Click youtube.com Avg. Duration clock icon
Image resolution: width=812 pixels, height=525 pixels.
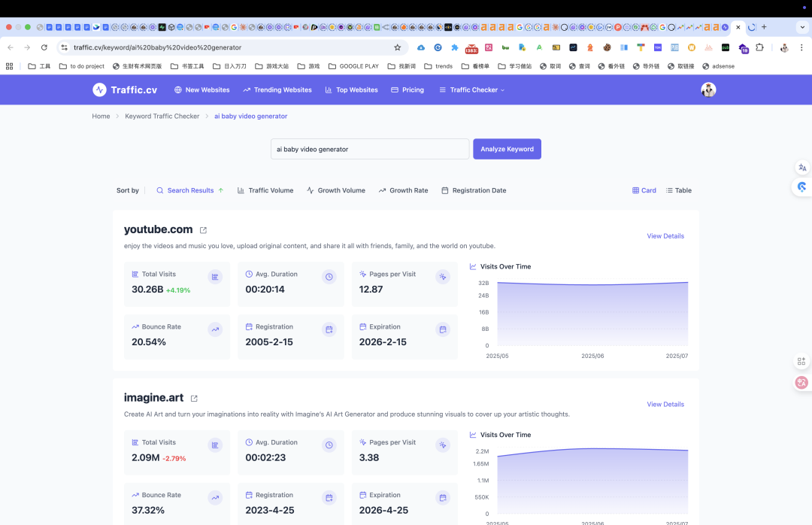[329, 277]
